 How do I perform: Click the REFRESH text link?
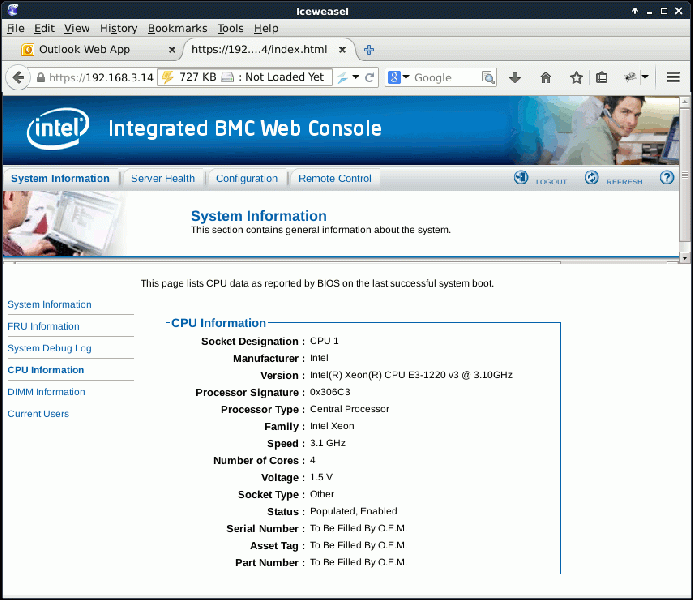pos(624,182)
